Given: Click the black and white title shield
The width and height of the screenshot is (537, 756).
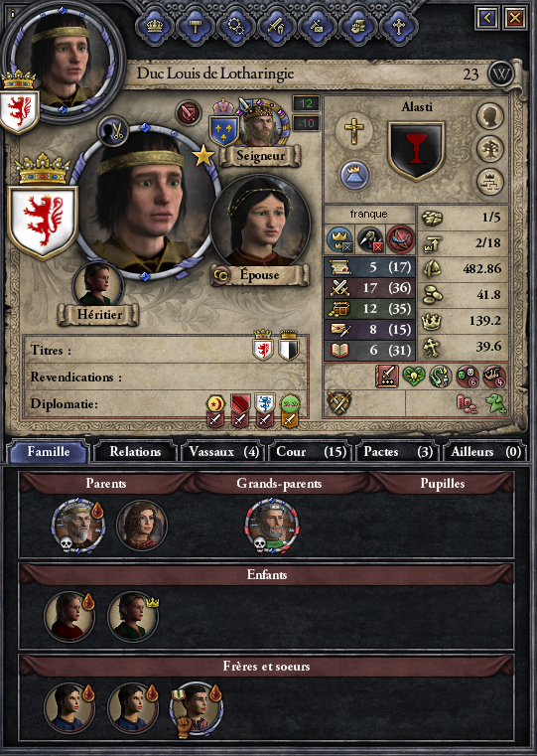Looking at the screenshot, I should point(289,347).
